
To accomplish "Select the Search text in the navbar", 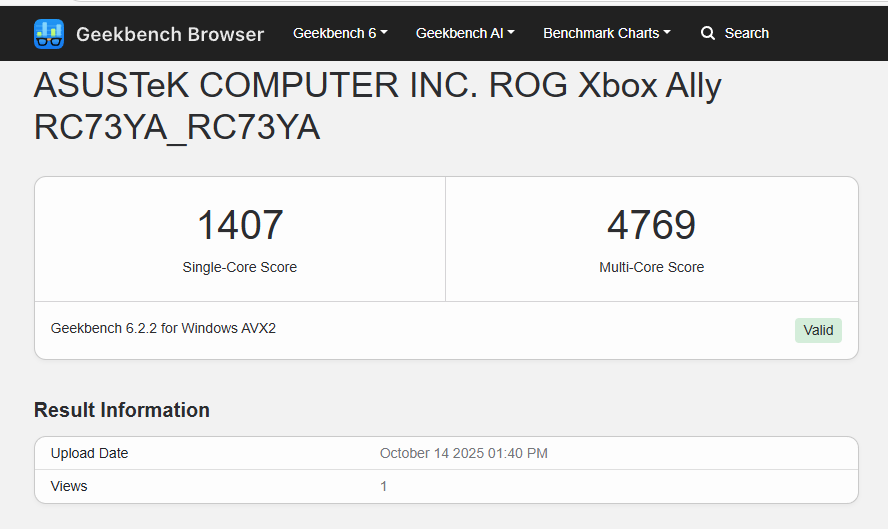I will (746, 33).
